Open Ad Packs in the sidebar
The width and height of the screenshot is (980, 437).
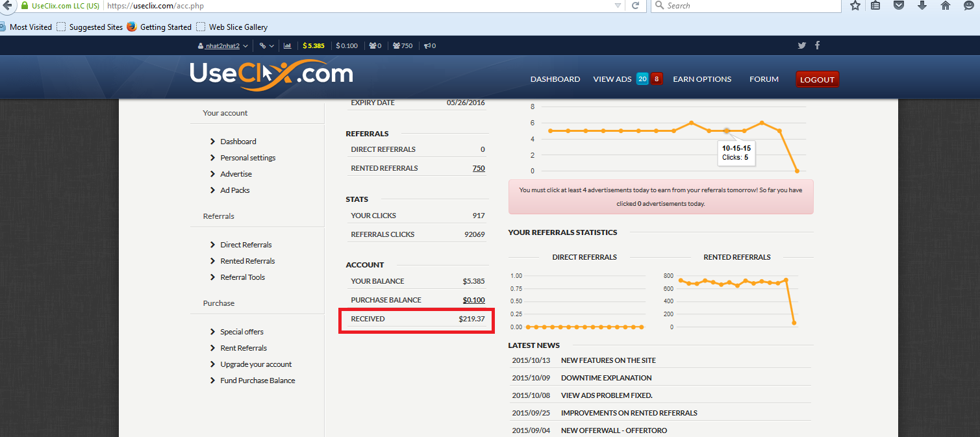[x=234, y=190]
